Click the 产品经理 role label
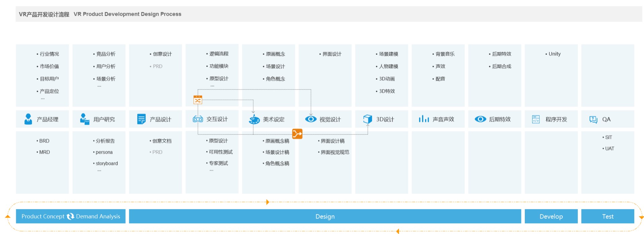The height and width of the screenshot is (234, 644). pos(47,119)
